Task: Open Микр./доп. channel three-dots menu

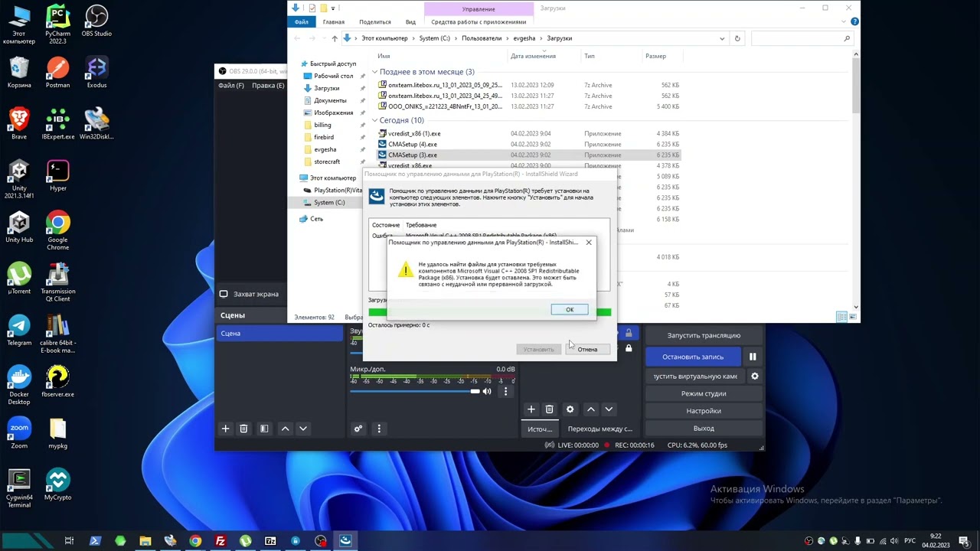Action: 505,391
